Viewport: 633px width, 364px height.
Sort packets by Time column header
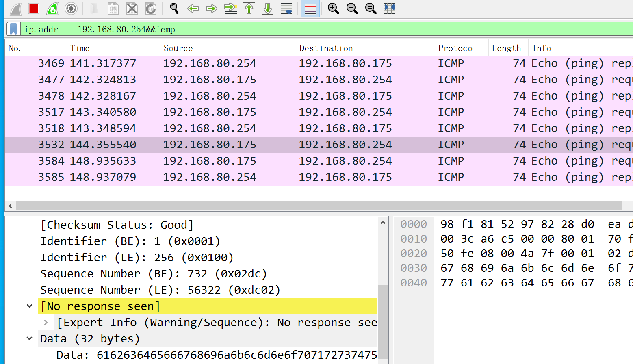(80, 48)
